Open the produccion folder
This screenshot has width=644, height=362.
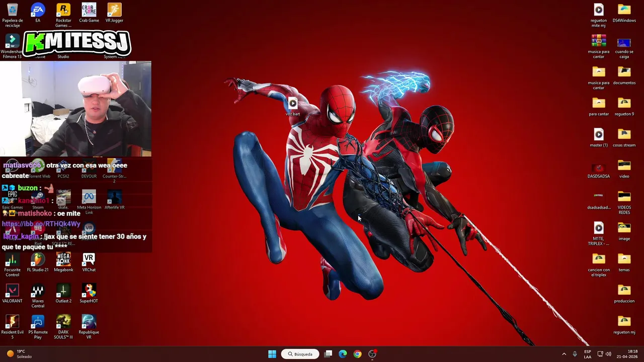(x=624, y=294)
